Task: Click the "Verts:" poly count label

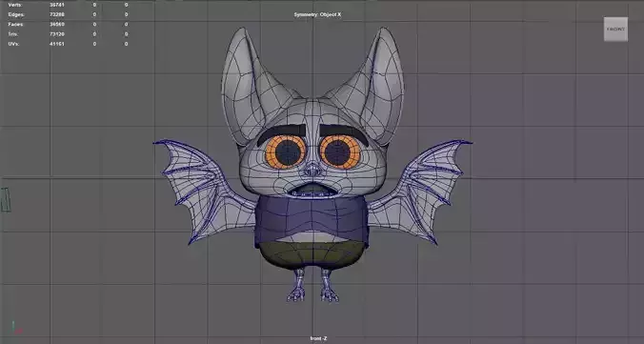Action: tap(15, 5)
